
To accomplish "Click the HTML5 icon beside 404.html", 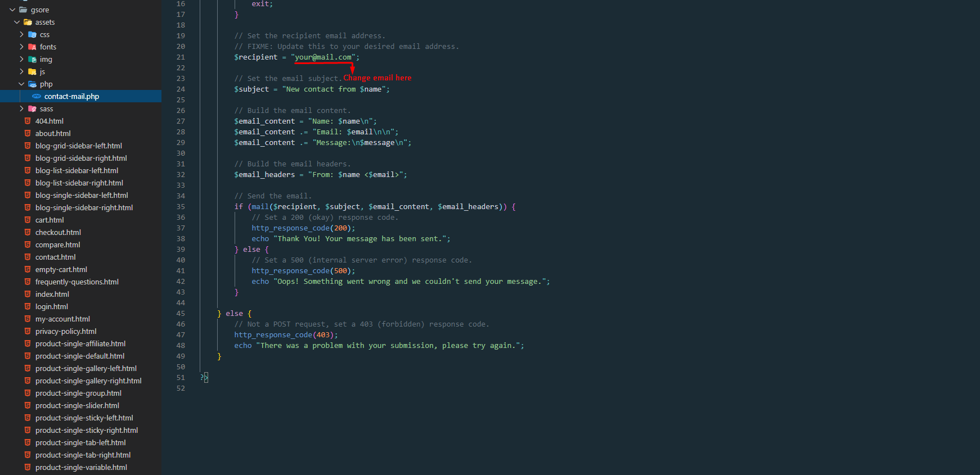I will point(28,121).
